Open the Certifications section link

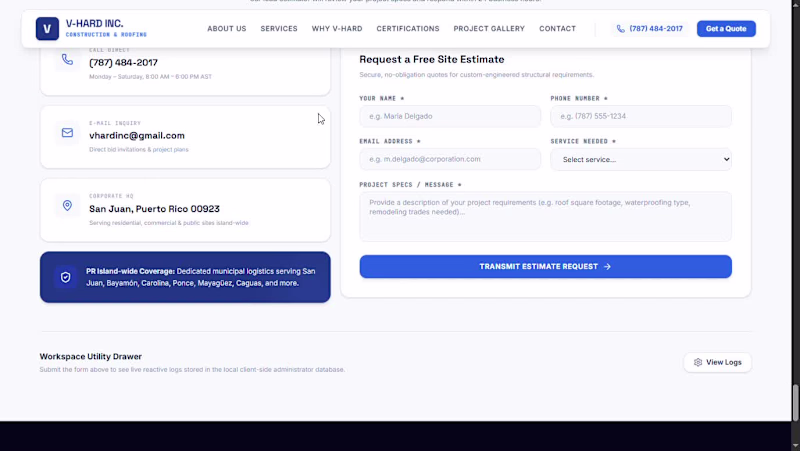pos(408,29)
